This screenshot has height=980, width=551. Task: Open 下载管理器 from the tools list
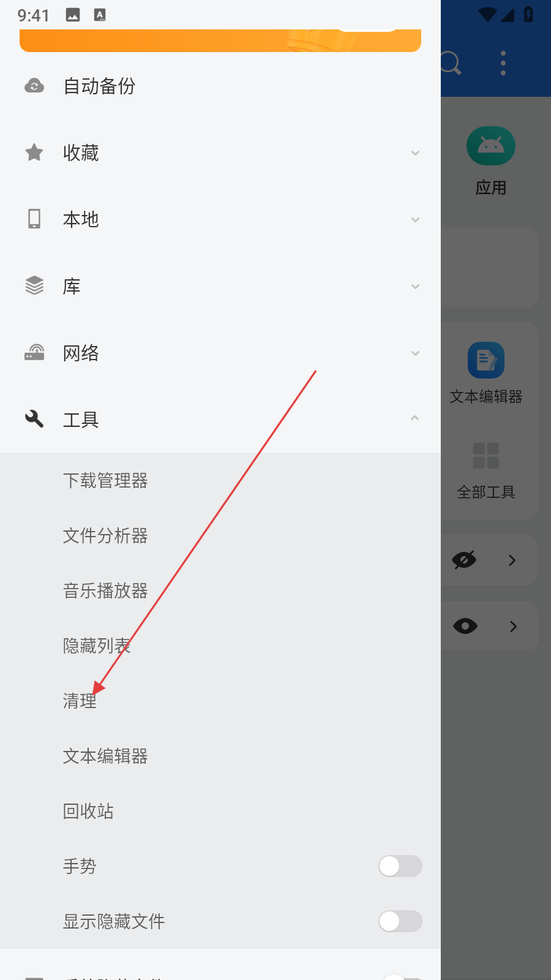click(105, 481)
